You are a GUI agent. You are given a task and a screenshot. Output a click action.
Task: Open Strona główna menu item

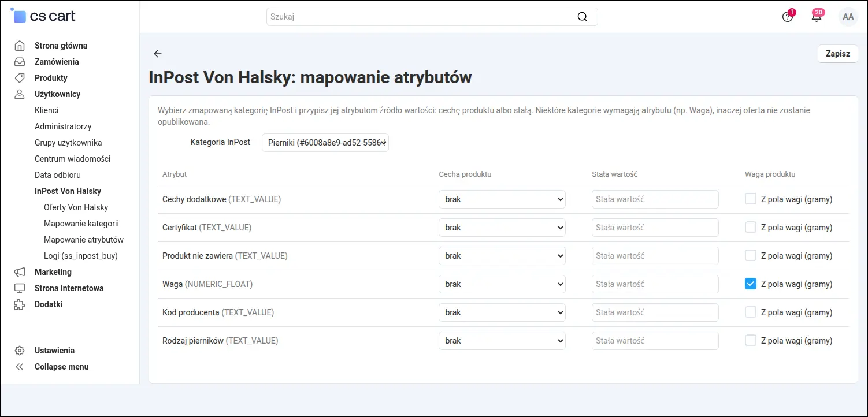click(x=61, y=46)
